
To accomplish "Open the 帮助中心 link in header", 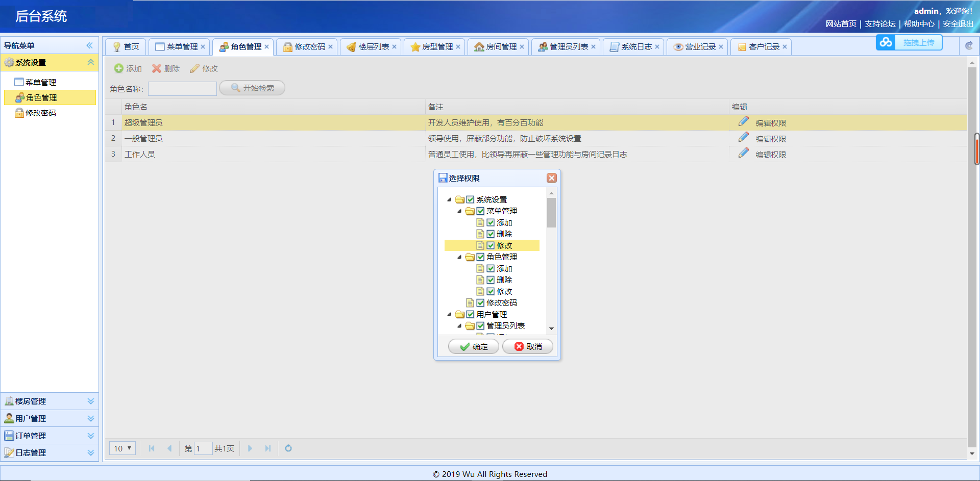I will (919, 23).
